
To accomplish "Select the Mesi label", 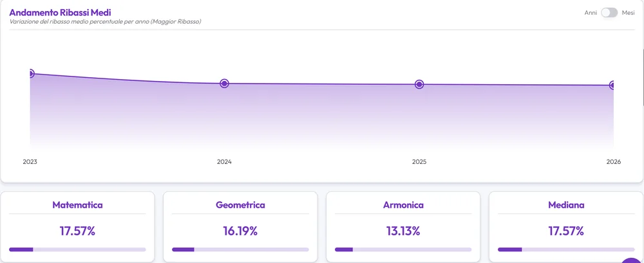I will tap(628, 13).
